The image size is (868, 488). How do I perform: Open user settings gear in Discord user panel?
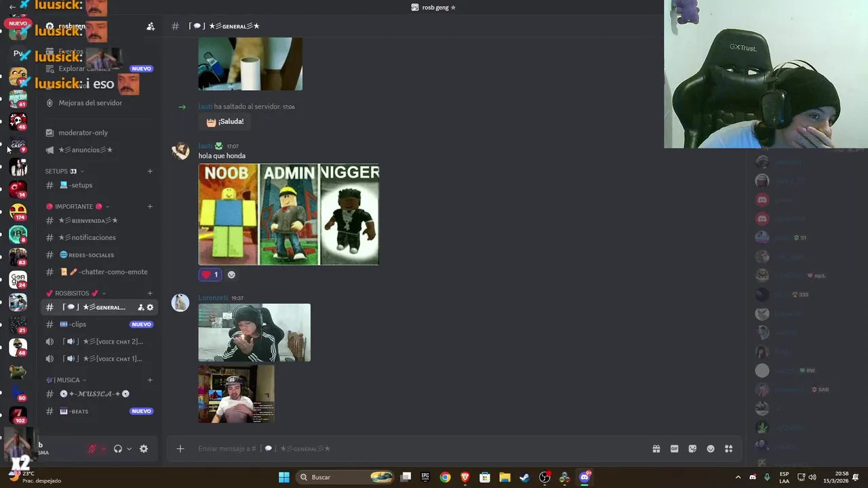(x=144, y=449)
